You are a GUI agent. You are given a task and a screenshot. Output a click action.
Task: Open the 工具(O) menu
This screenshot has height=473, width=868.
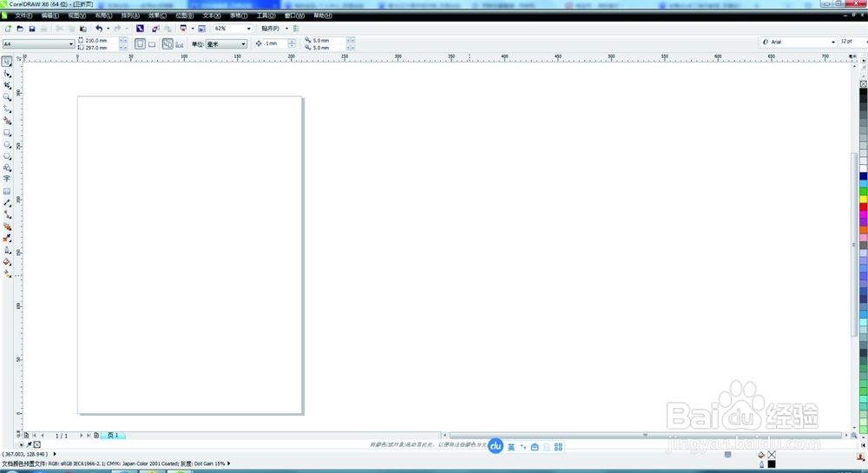(266, 16)
